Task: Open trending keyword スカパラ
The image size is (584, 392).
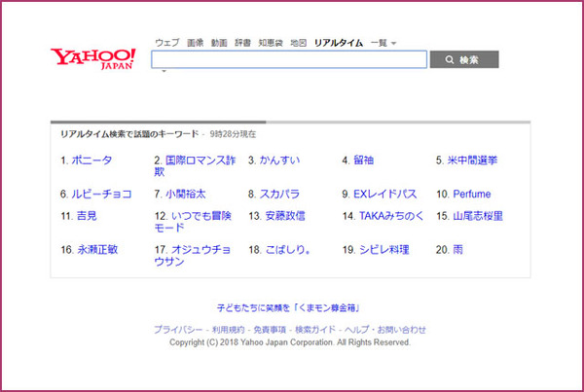Action: point(279,194)
